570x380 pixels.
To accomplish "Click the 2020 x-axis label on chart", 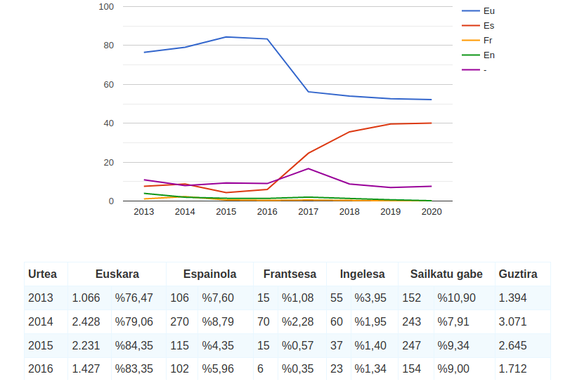I will point(431,212).
